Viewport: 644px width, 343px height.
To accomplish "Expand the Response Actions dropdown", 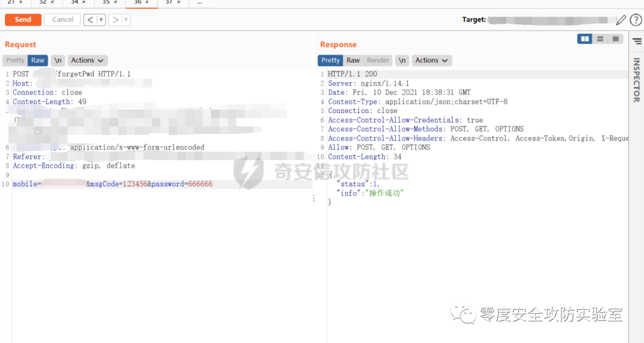I will point(431,60).
